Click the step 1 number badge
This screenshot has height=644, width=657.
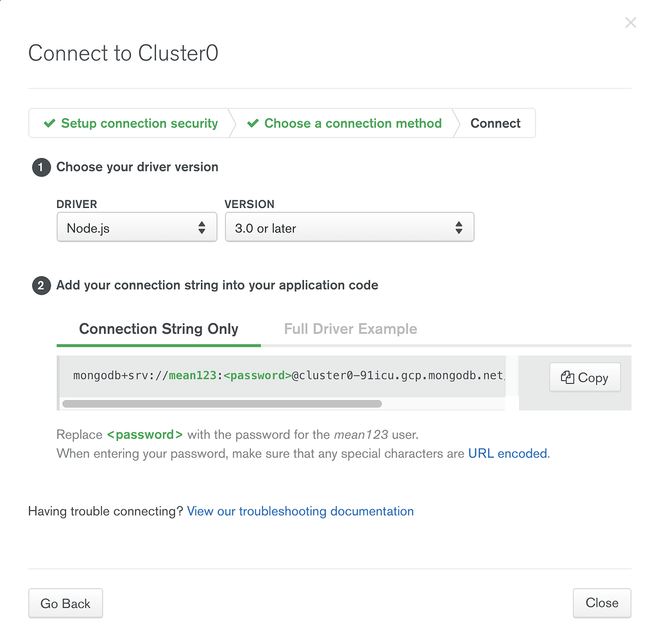coord(41,168)
